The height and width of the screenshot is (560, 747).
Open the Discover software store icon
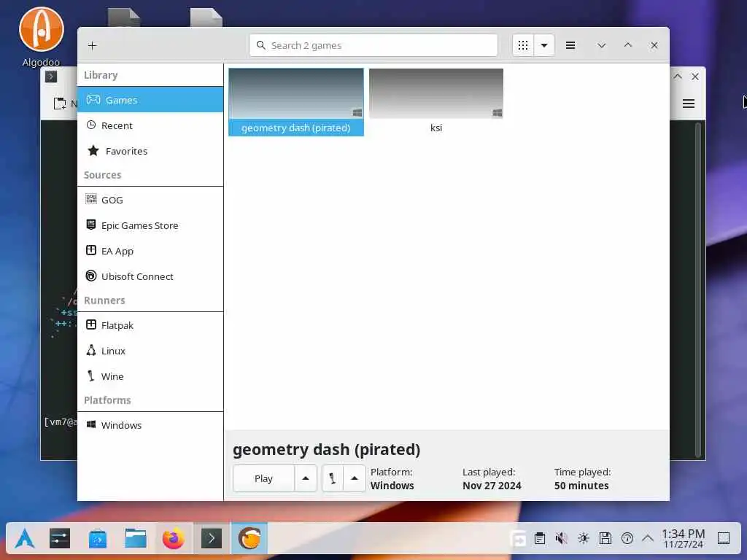tap(98, 539)
